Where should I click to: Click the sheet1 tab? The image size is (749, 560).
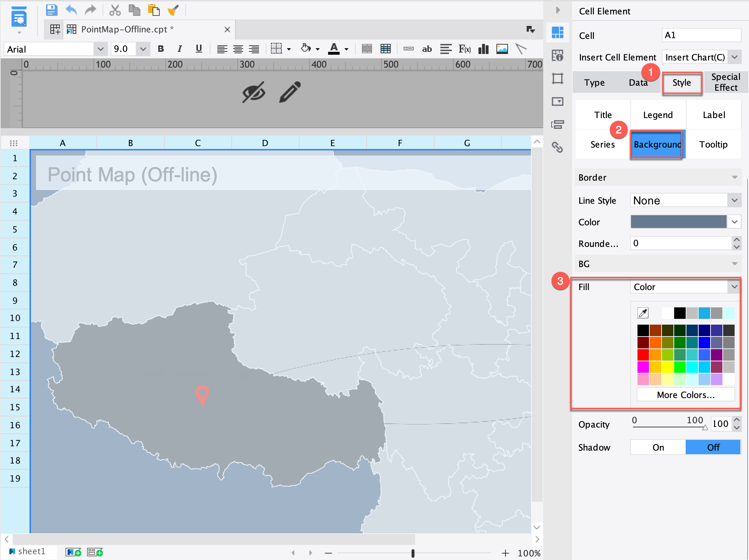point(28,551)
